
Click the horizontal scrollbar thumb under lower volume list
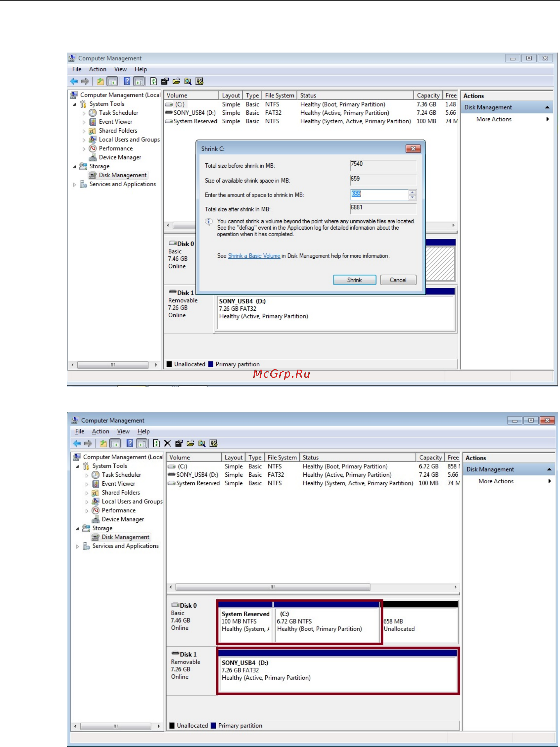[x=273, y=587]
